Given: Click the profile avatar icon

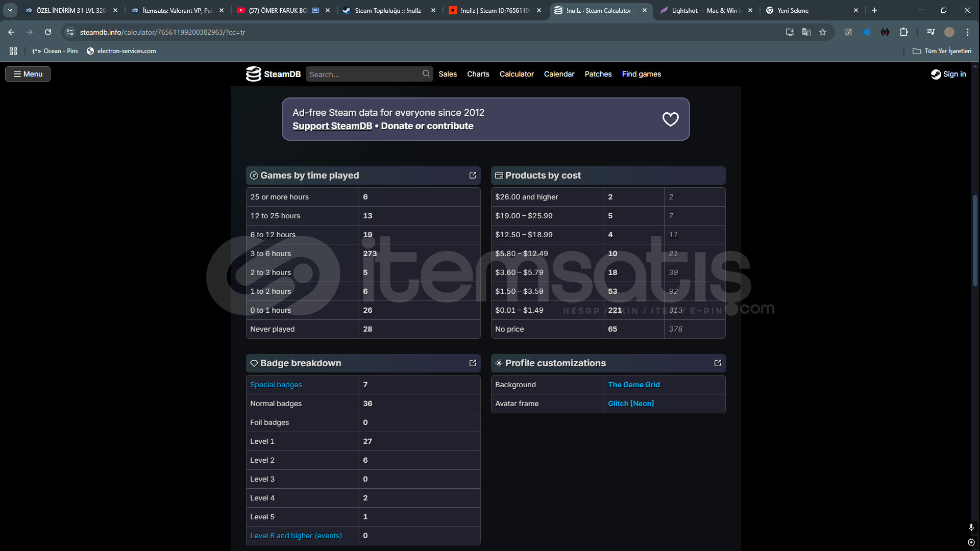Looking at the screenshot, I should point(949,32).
